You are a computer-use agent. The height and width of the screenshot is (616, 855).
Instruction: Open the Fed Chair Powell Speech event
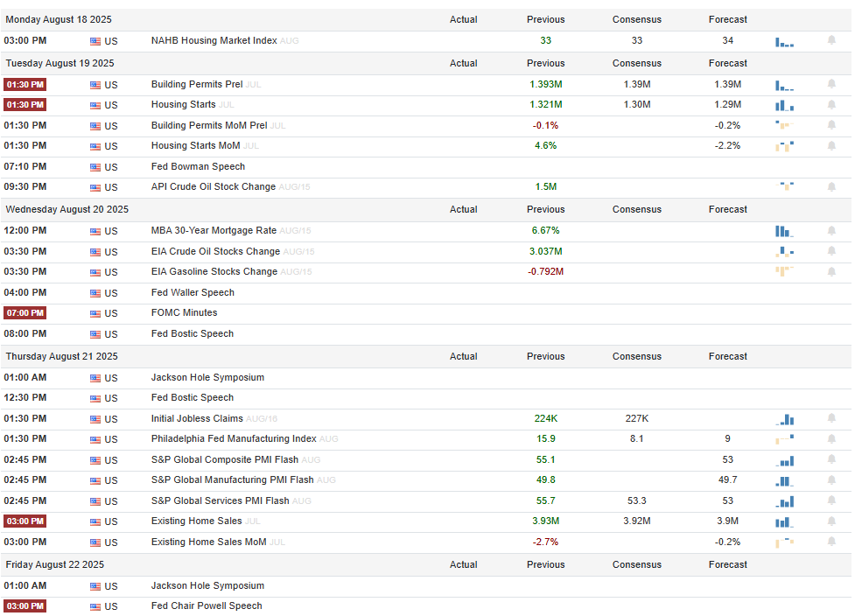[207, 605]
